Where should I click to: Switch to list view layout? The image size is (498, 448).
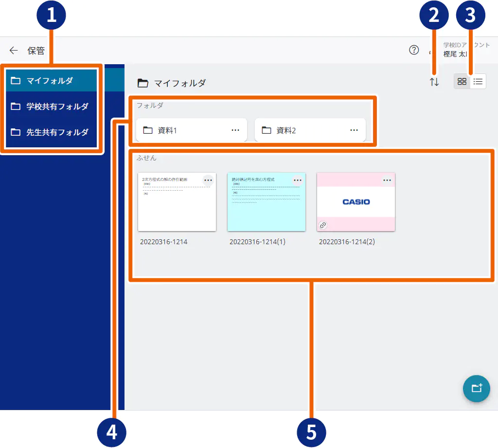478,82
